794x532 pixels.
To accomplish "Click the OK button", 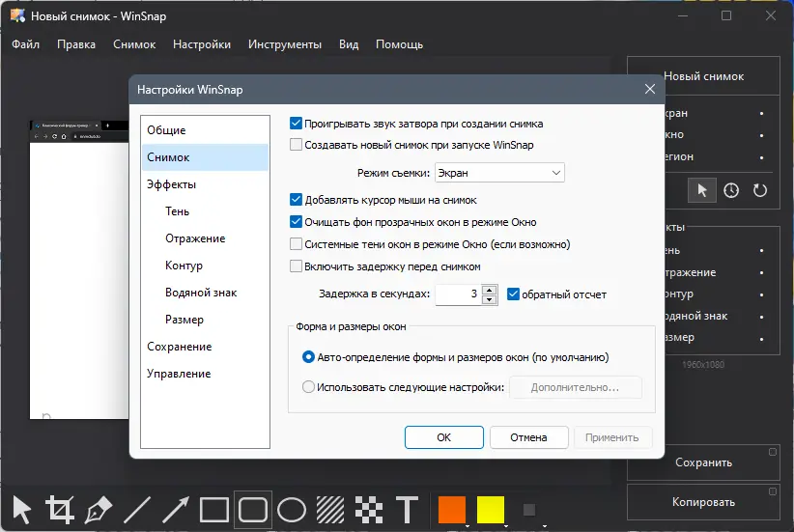I will click(443, 437).
